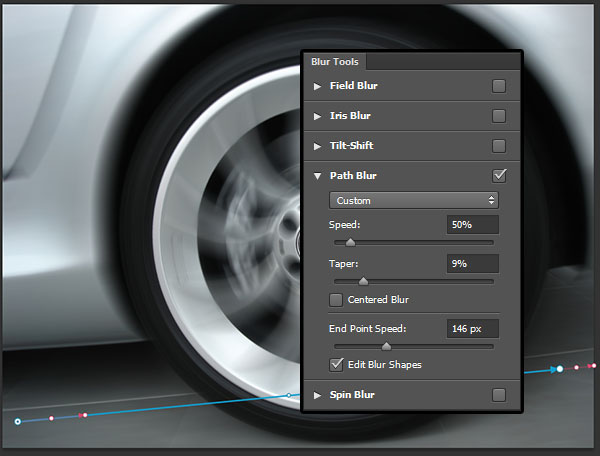Click the Speed slider handle

[350, 242]
